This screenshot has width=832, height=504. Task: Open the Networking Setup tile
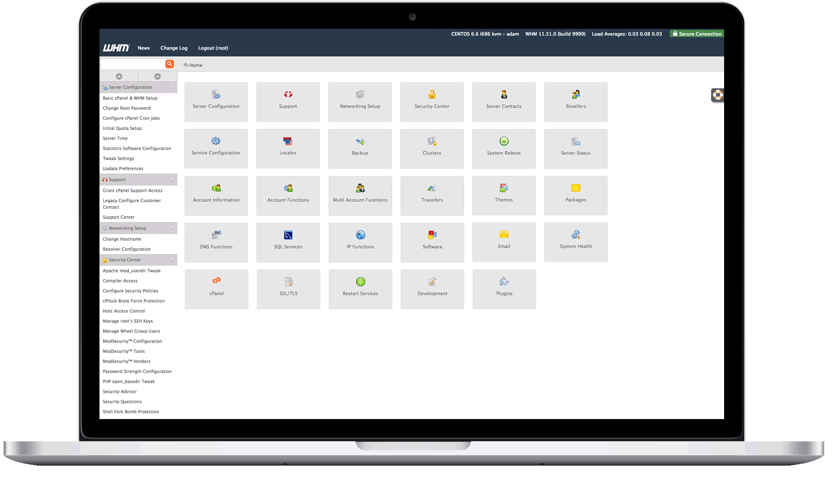(360, 102)
